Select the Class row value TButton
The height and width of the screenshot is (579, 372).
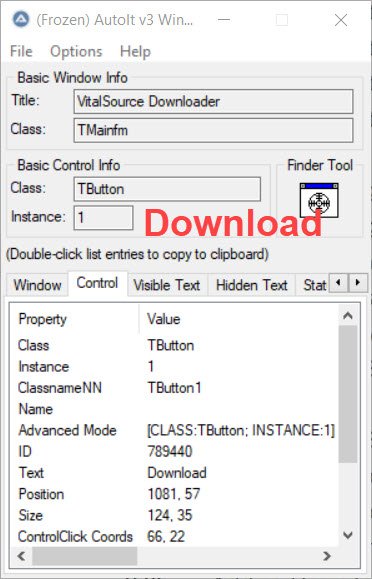point(171,346)
